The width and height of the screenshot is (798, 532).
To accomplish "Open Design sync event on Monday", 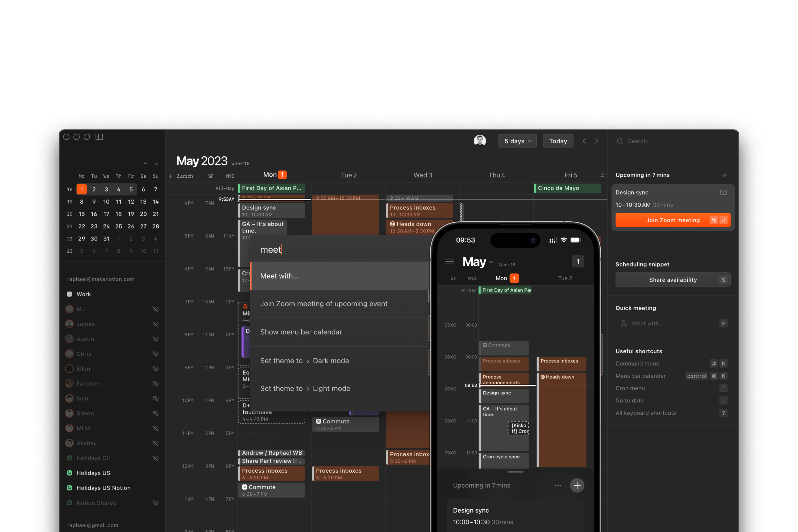I will click(x=271, y=210).
